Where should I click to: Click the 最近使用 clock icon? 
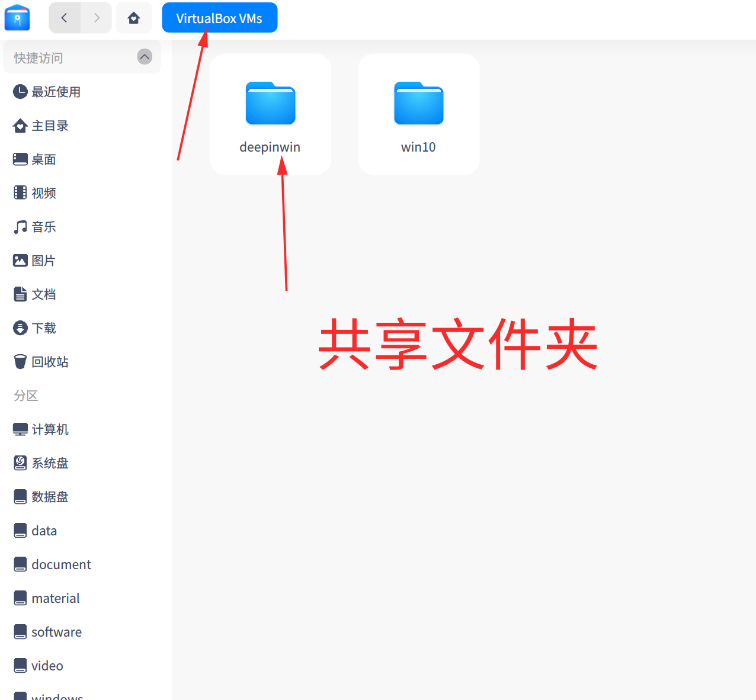pos(20,92)
